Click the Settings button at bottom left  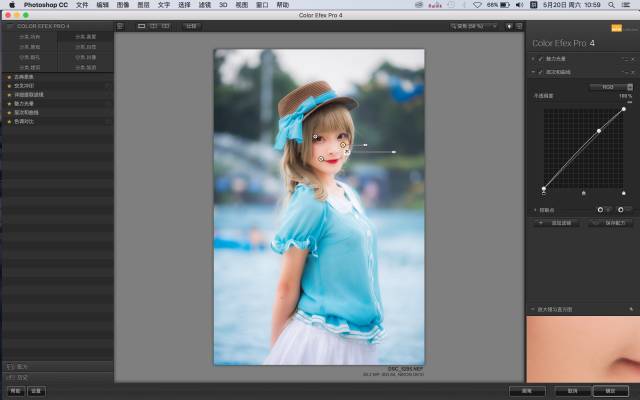point(36,391)
